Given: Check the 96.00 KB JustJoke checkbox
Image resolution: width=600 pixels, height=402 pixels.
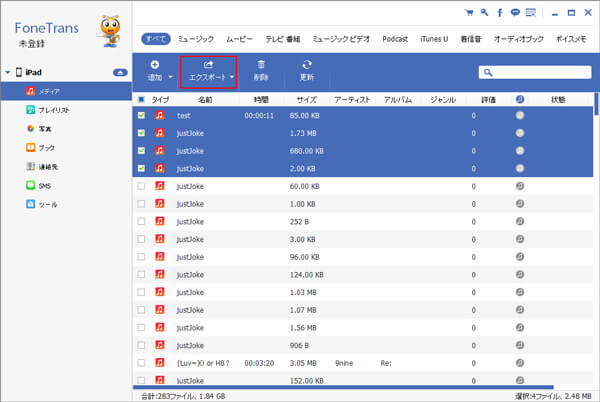Looking at the screenshot, I should (141, 257).
